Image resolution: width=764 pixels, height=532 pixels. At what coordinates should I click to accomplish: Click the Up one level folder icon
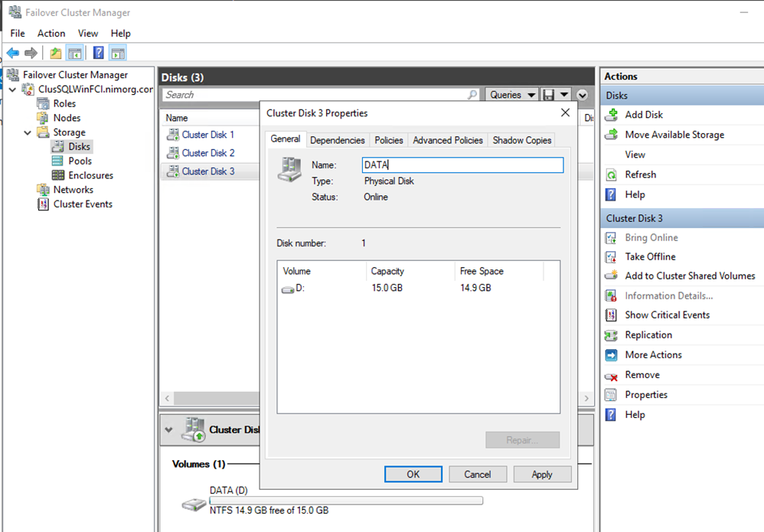(55, 53)
